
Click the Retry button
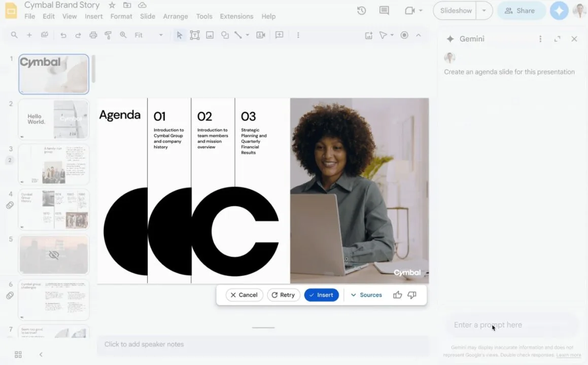284,295
